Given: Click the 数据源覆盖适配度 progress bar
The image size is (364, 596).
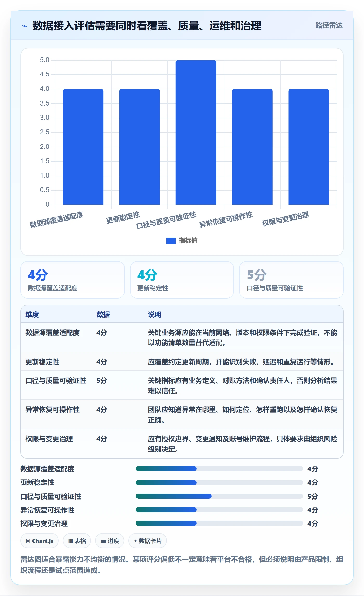Looking at the screenshot, I should tap(219, 469).
